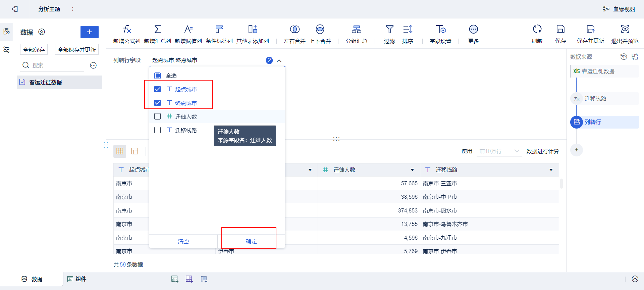The height and width of the screenshot is (290, 644).
Task: Select the 迁移线路 formula step
Action: pos(605,98)
